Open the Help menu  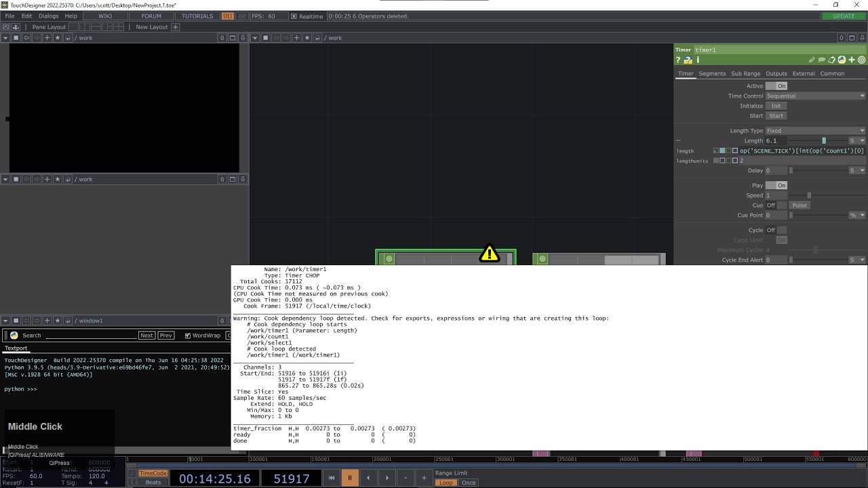pos(71,16)
